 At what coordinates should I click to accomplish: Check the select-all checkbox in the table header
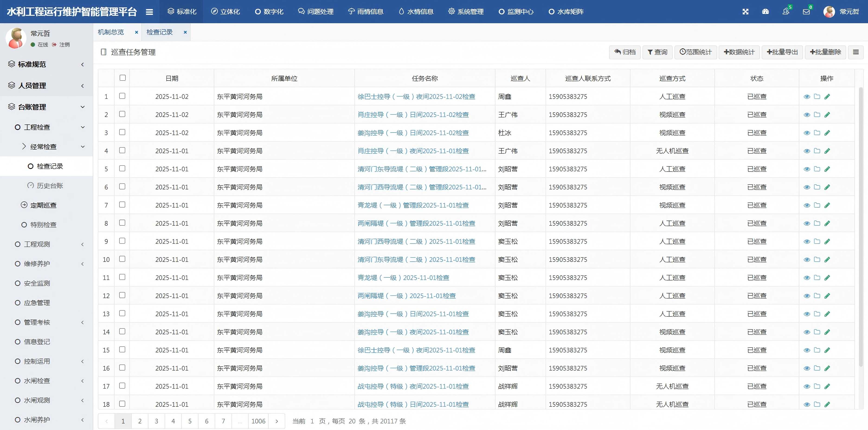click(x=122, y=78)
